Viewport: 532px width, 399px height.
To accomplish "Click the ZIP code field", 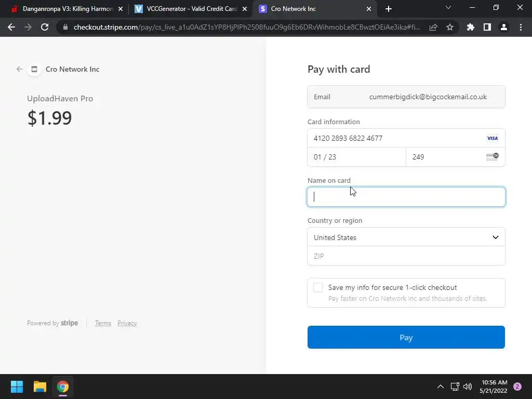I will pos(406,256).
